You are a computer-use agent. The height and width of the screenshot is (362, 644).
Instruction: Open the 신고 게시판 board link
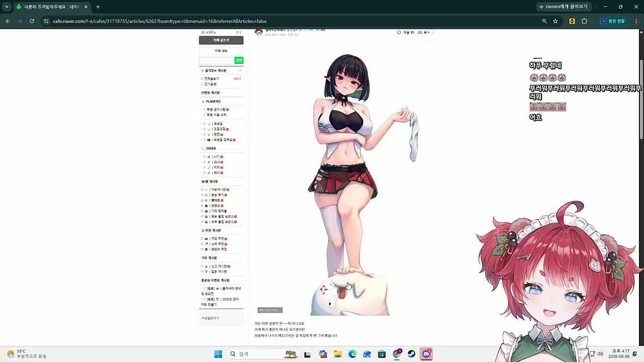[x=218, y=266]
